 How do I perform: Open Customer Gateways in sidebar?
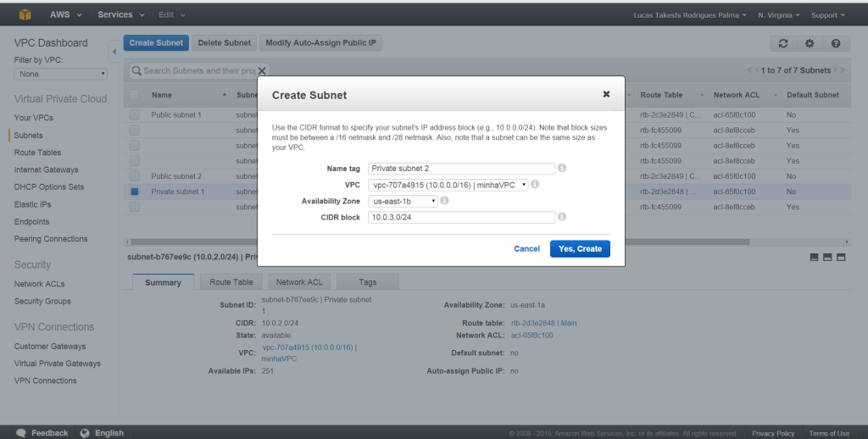pyautogui.click(x=50, y=346)
